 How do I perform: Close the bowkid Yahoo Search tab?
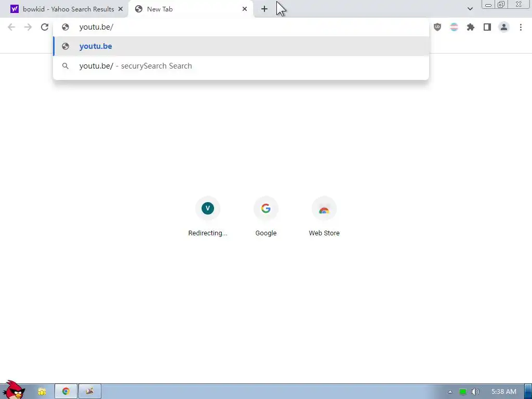point(121,9)
